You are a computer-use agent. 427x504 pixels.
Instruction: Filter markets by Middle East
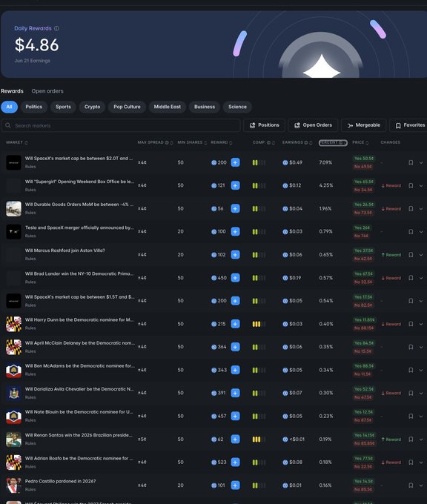tap(168, 107)
